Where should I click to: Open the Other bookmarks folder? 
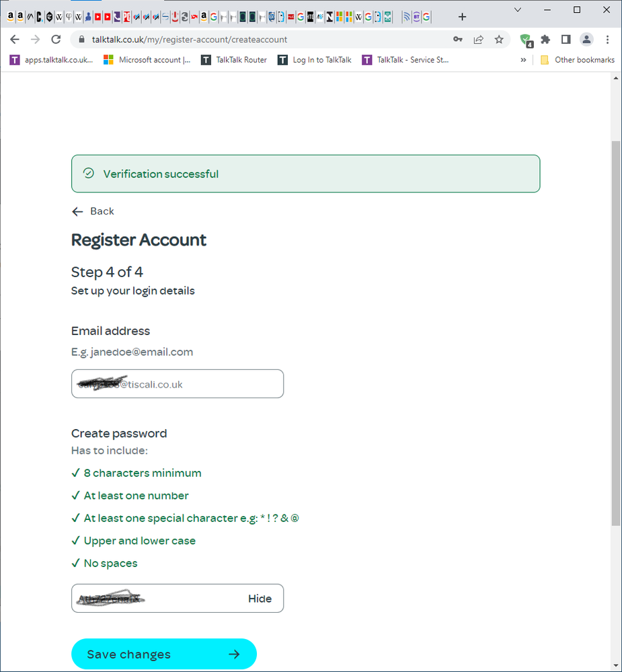point(577,60)
